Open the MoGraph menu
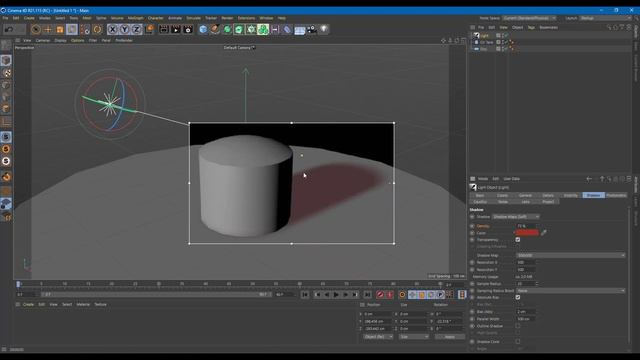This screenshot has height=360, width=640. [x=136, y=18]
